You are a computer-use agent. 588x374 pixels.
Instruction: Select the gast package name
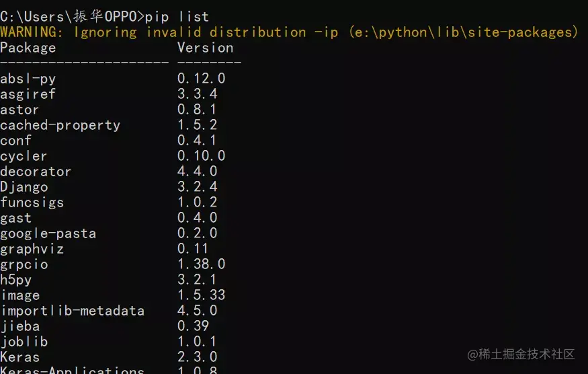tap(15, 218)
